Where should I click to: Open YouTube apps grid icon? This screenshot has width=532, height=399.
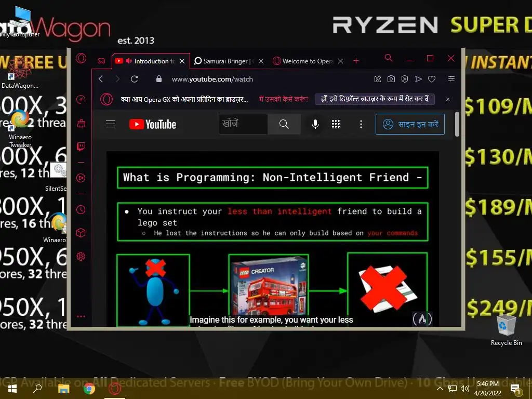(x=336, y=124)
